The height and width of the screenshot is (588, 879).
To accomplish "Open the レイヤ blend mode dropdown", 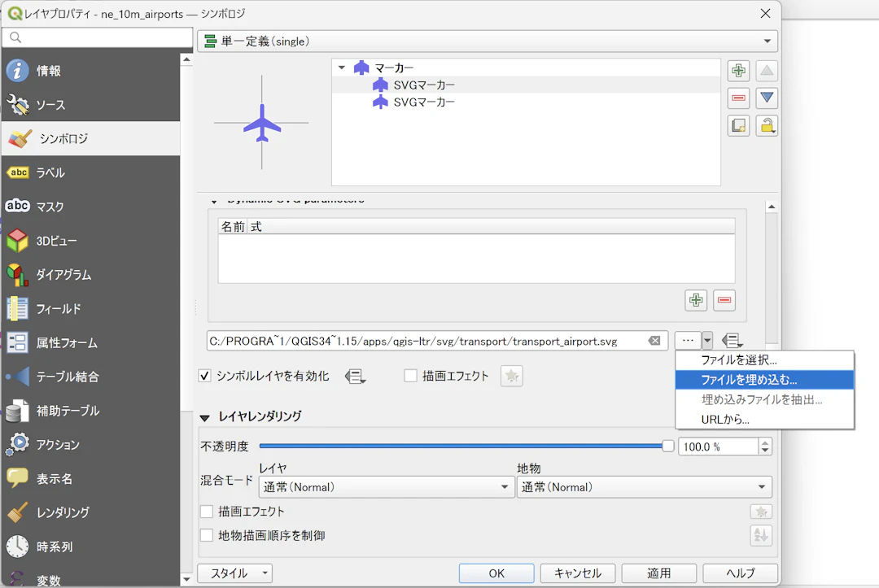I will (x=386, y=487).
